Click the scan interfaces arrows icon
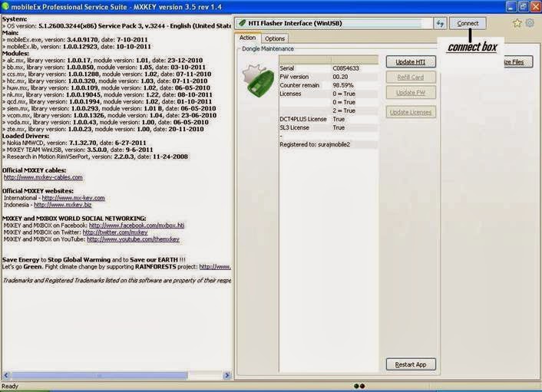Viewport: 542px width, 392px height. coord(440,24)
